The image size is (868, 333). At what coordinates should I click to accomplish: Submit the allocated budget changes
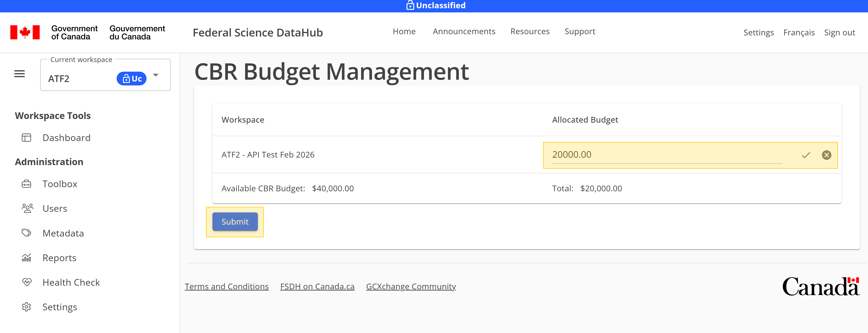pos(235,221)
